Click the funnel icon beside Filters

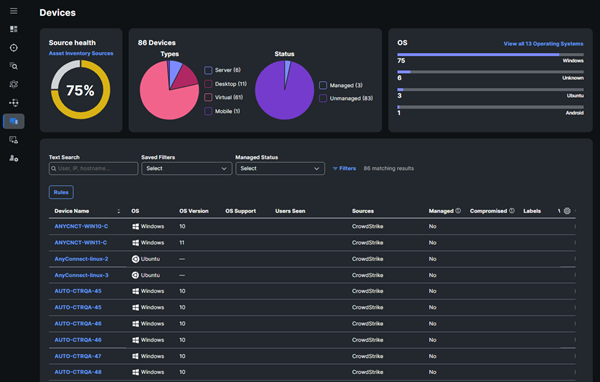click(x=335, y=168)
